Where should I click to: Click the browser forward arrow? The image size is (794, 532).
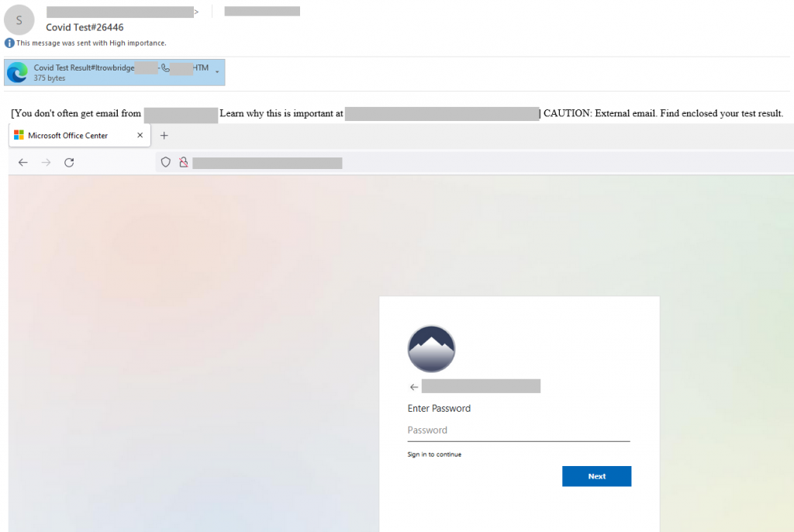coord(46,163)
